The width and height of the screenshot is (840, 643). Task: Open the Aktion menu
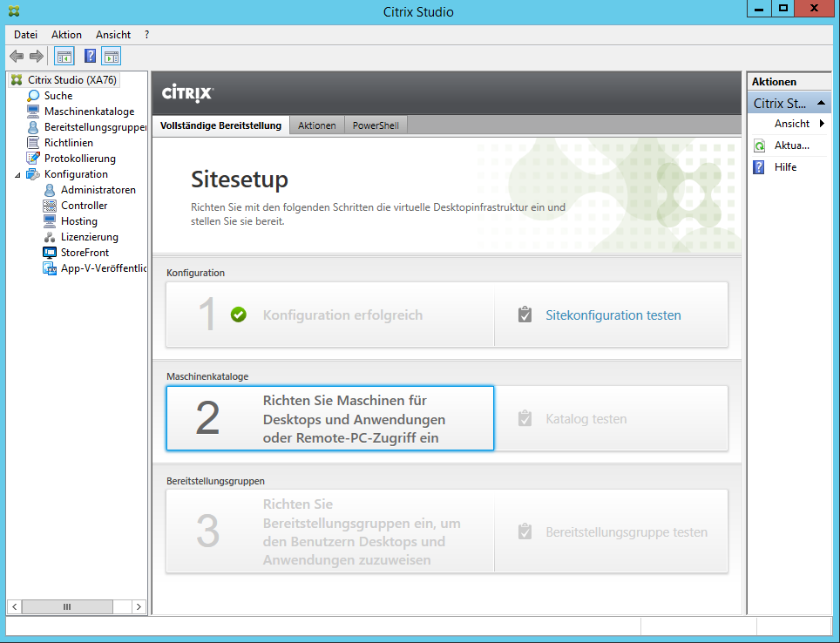pyautogui.click(x=66, y=35)
